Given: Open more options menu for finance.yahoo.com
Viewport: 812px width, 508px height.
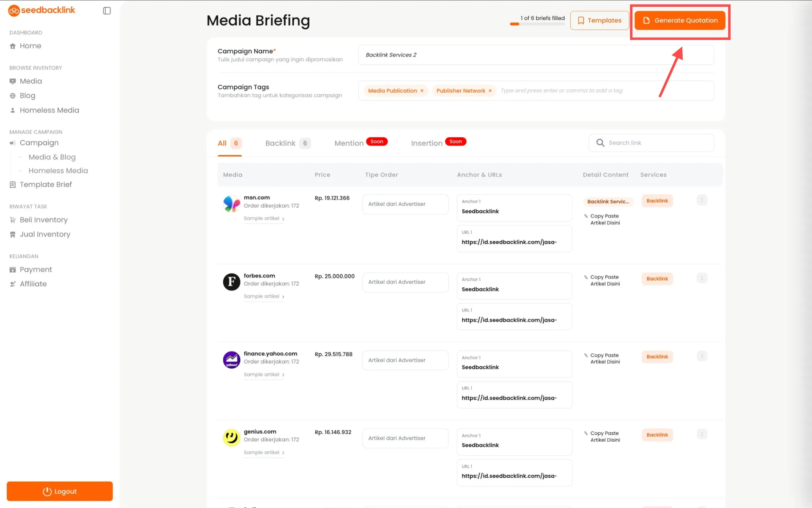Looking at the screenshot, I should [702, 356].
